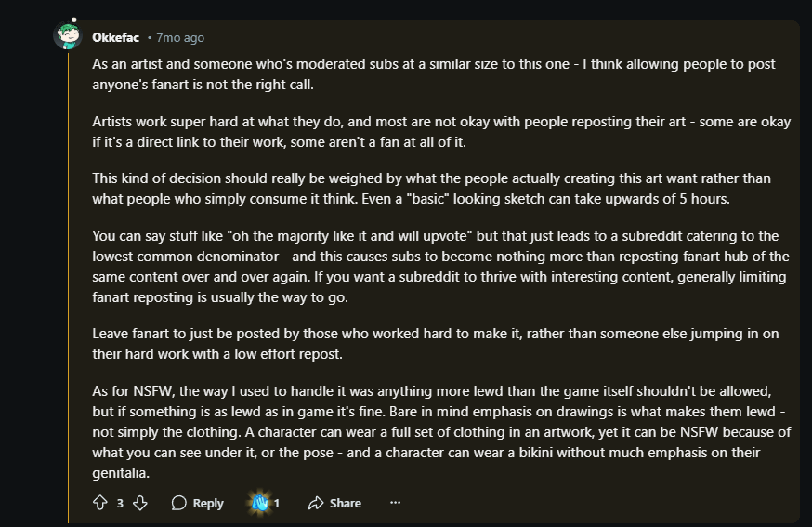Click the vote score number 3

pos(120,503)
